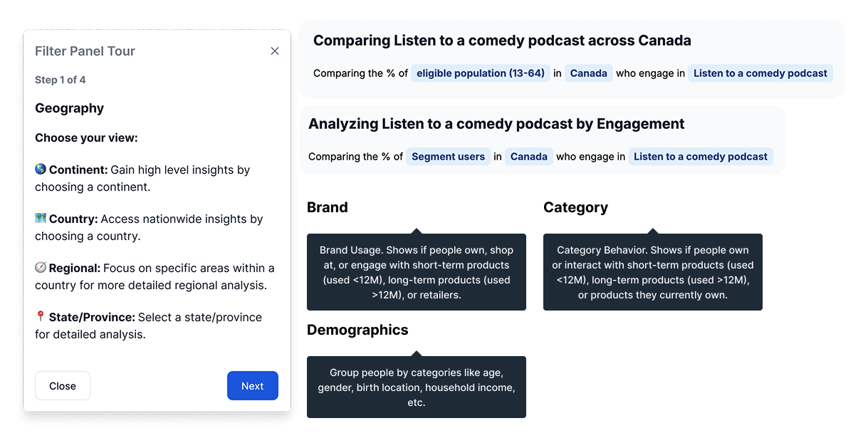Select the 'eligible population (13-64)' chip
The width and height of the screenshot is (868, 438).
pyautogui.click(x=481, y=73)
